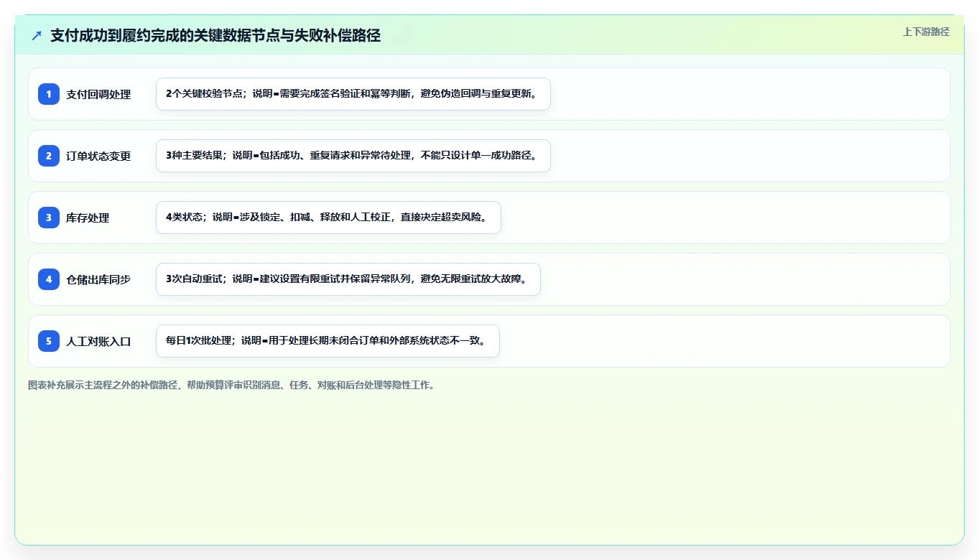Click the description box starting 2个关键校验节点
Viewport: 979px width, 560px height.
tap(353, 94)
